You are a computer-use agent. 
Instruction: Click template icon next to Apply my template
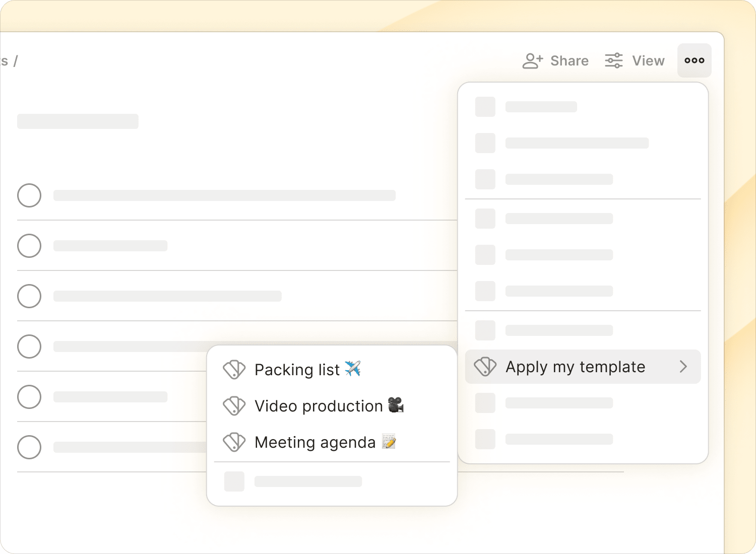coord(485,367)
